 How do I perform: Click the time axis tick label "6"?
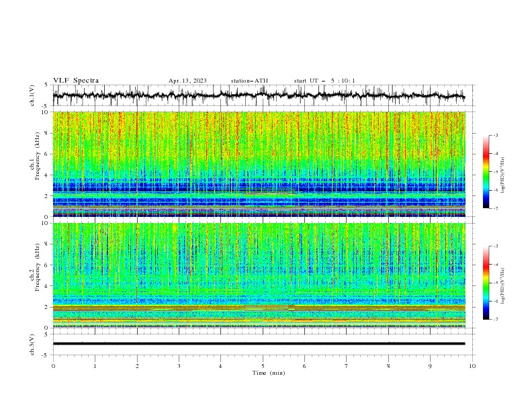tap(304, 366)
